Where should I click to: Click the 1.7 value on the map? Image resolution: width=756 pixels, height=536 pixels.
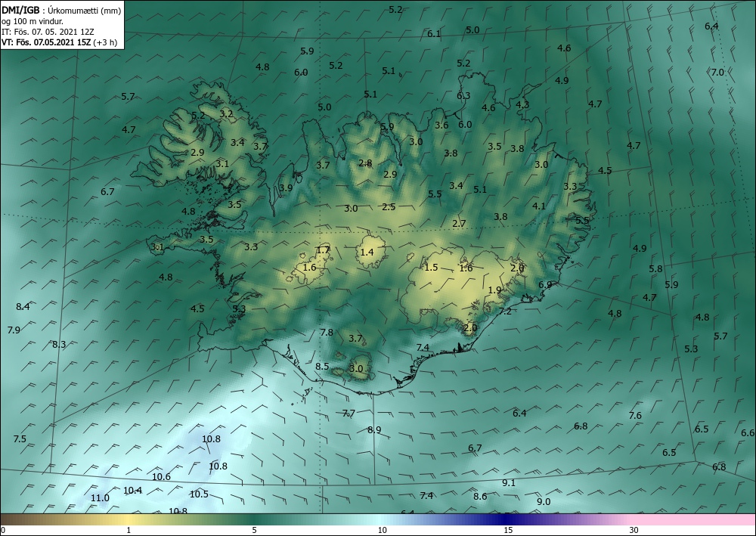pyautogui.click(x=323, y=249)
